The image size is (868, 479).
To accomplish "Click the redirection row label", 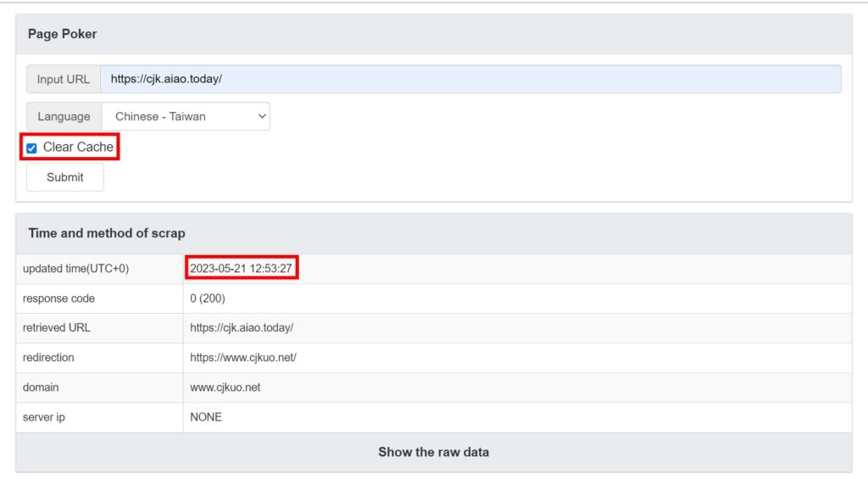I will (x=48, y=358).
